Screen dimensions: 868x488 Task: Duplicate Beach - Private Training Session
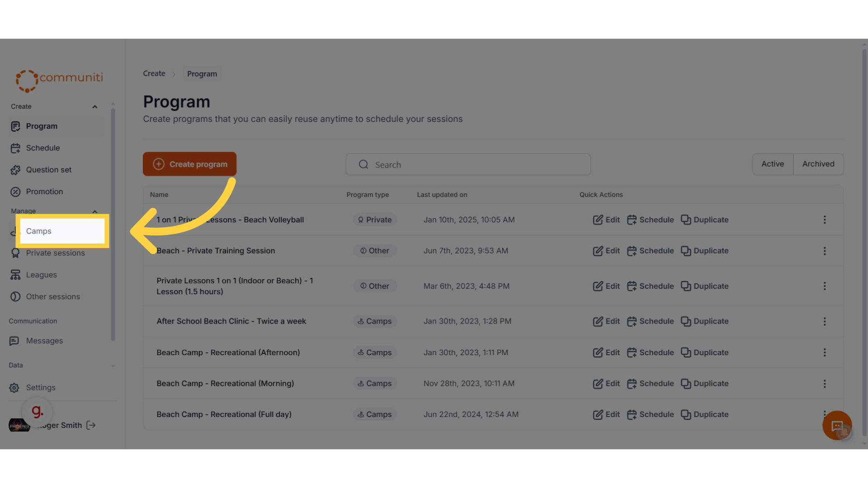(x=705, y=251)
